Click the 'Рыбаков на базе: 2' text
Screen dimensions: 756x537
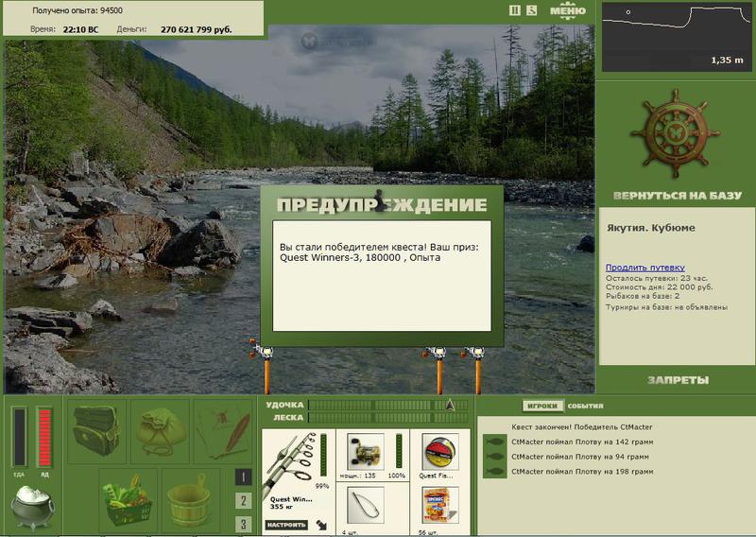[x=643, y=296]
